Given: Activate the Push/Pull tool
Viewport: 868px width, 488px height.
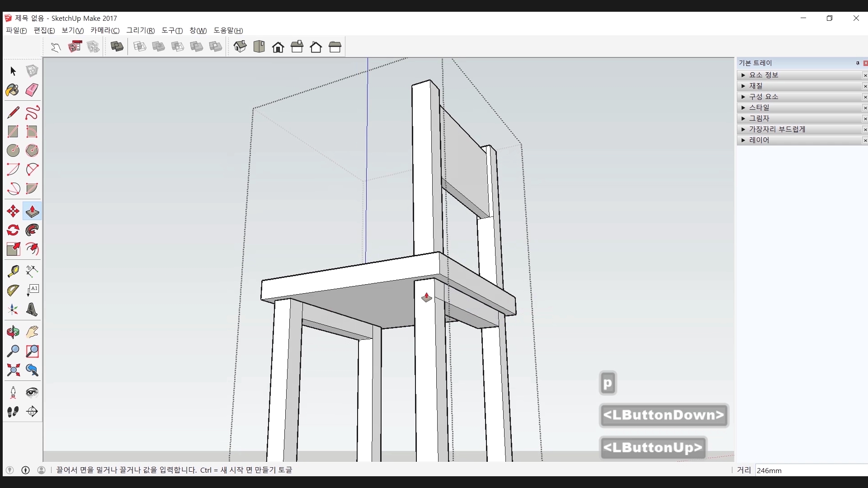Looking at the screenshot, I should pyautogui.click(x=32, y=211).
